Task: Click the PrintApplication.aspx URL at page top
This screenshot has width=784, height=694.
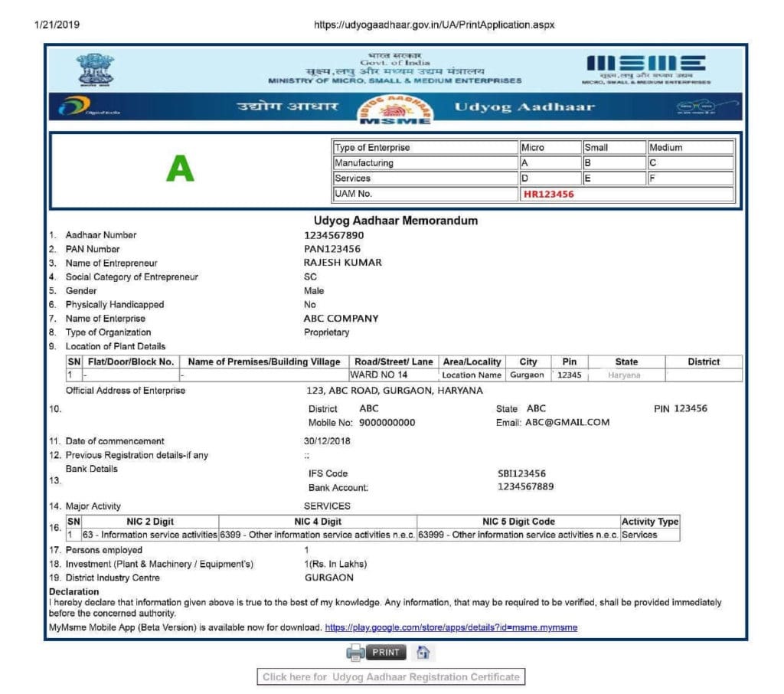Action: [433, 24]
